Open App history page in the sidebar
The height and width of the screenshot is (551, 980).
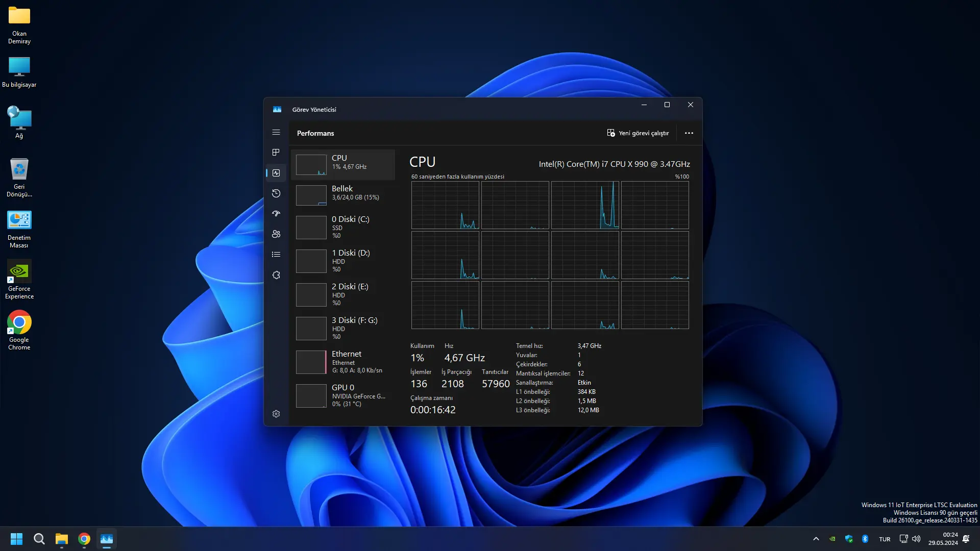tap(276, 193)
